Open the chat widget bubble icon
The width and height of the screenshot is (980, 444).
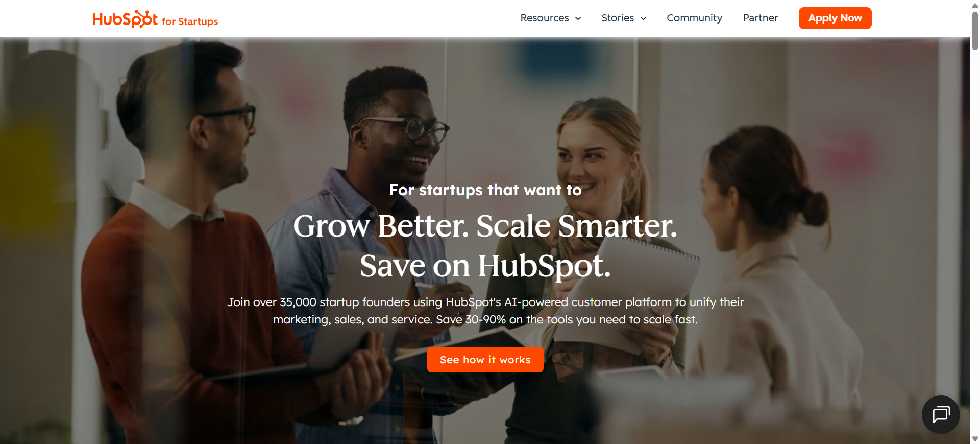[x=941, y=414]
